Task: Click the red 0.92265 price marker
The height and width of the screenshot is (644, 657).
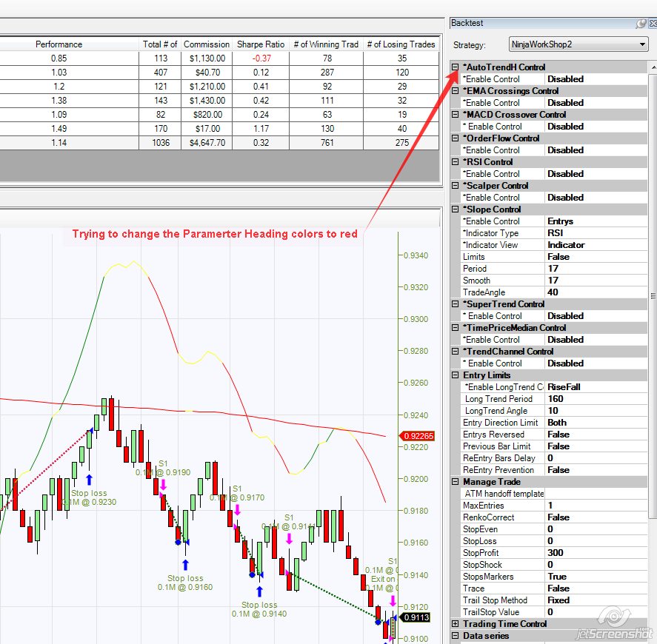Action: [417, 436]
